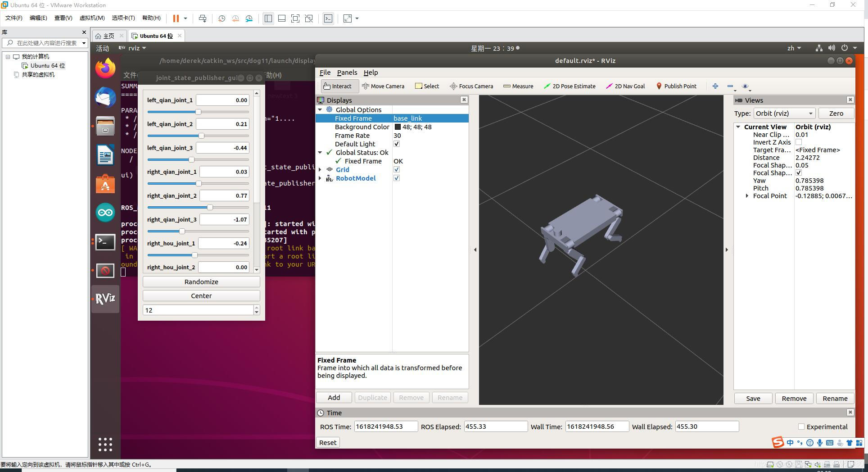The width and height of the screenshot is (868, 472).
Task: Expand the Focal Point property
Action: click(747, 196)
